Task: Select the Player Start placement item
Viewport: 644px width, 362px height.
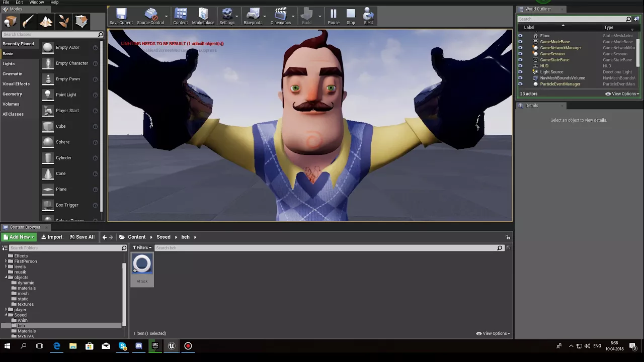Action: coord(70,110)
